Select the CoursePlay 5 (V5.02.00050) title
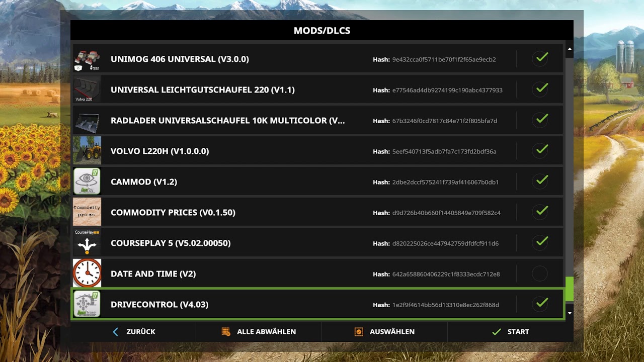The width and height of the screenshot is (644, 362). coord(171,243)
